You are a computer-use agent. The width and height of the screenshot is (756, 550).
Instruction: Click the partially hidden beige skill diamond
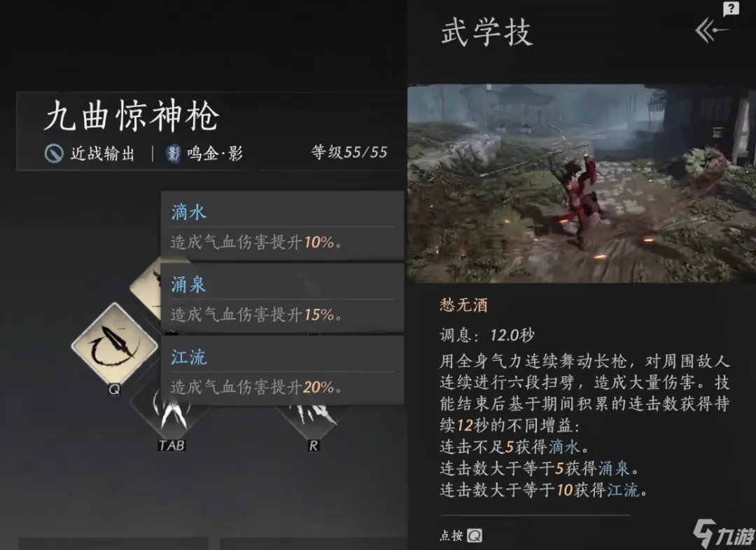click(x=145, y=287)
